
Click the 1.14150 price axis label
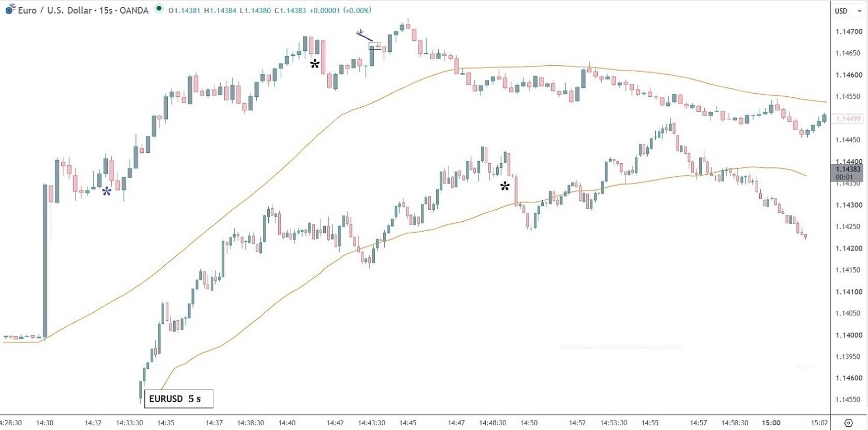coord(849,270)
